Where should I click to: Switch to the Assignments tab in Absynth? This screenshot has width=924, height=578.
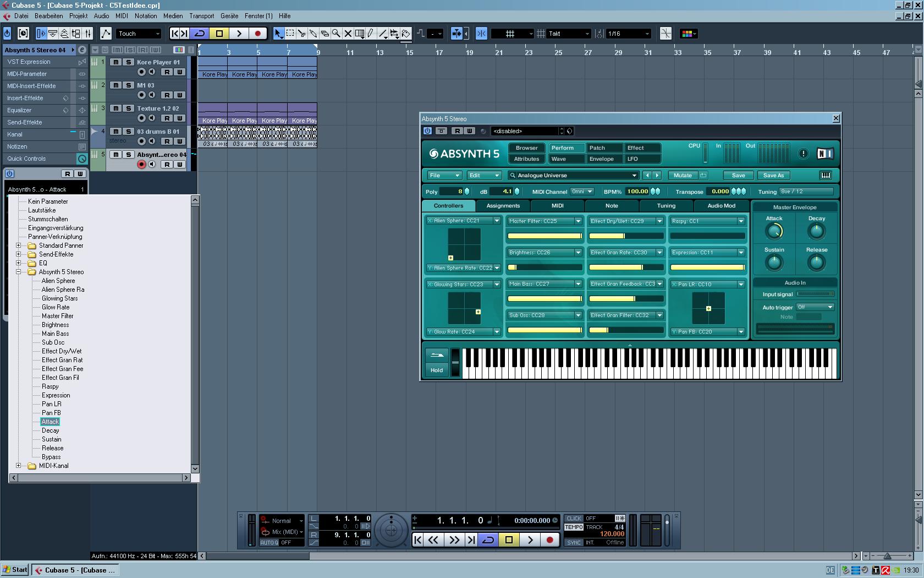tap(503, 206)
